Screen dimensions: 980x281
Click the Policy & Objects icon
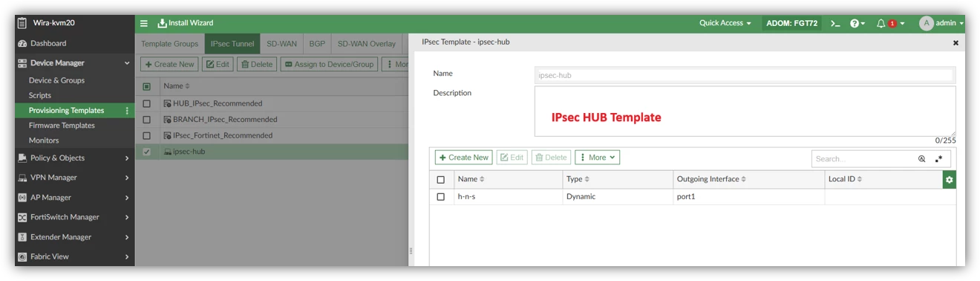coord(22,158)
